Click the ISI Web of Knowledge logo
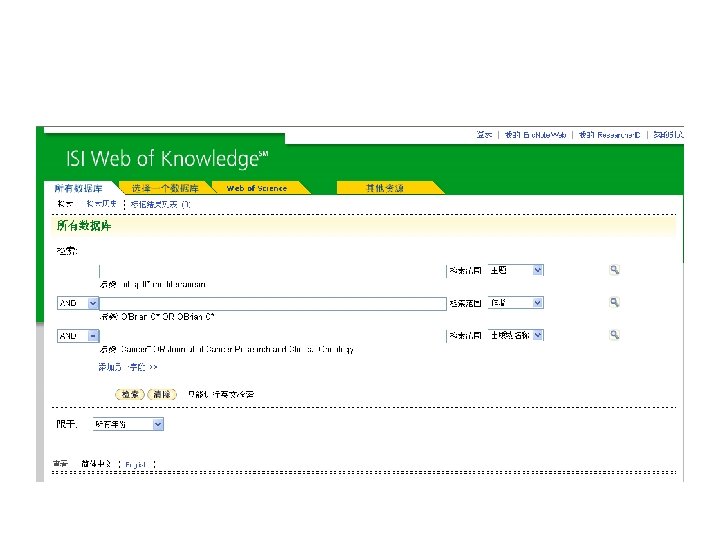This screenshot has width=720, height=540. click(167, 159)
